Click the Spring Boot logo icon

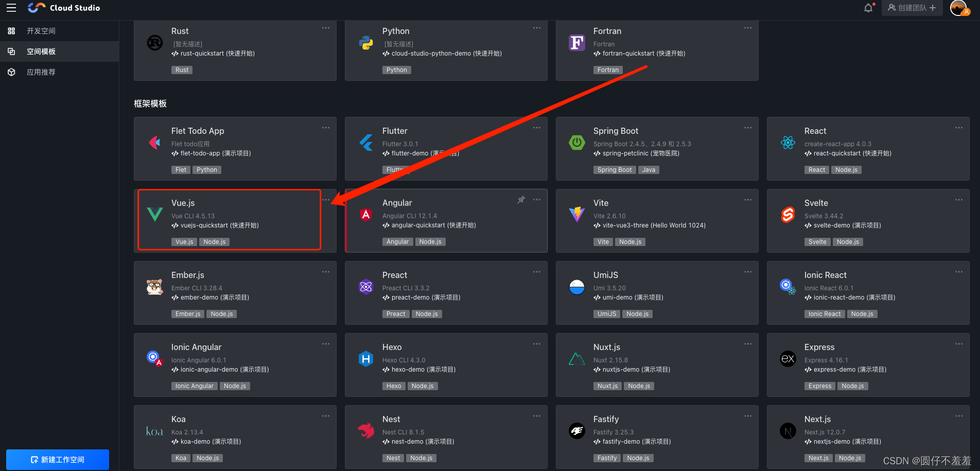click(x=577, y=143)
